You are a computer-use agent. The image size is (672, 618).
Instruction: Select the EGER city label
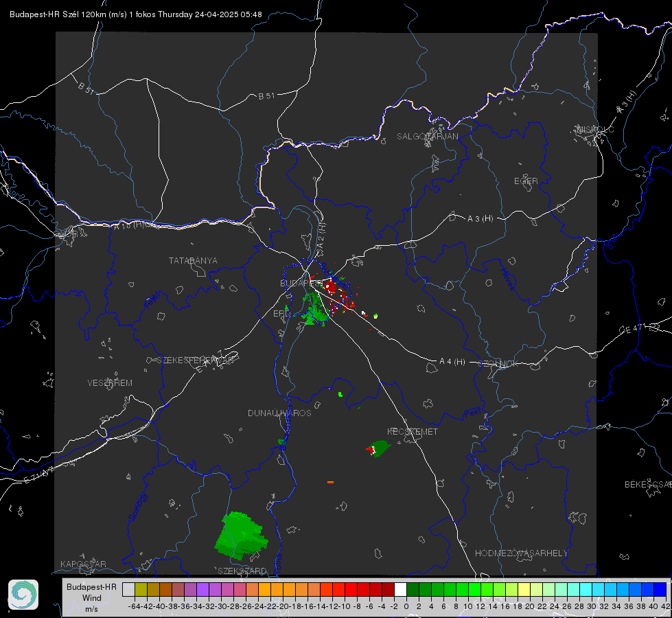point(526,181)
